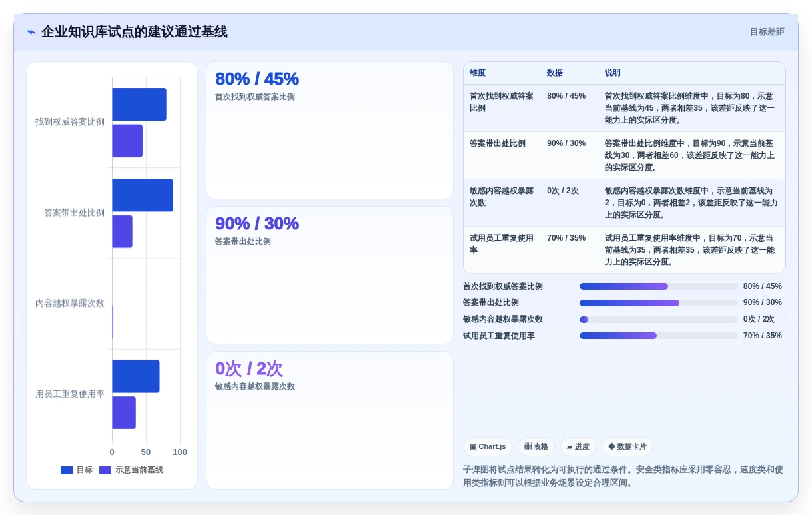Click the 找到权威答案比例 purple baseline bar in chart
Screen dimensions: 812x515
127,141
